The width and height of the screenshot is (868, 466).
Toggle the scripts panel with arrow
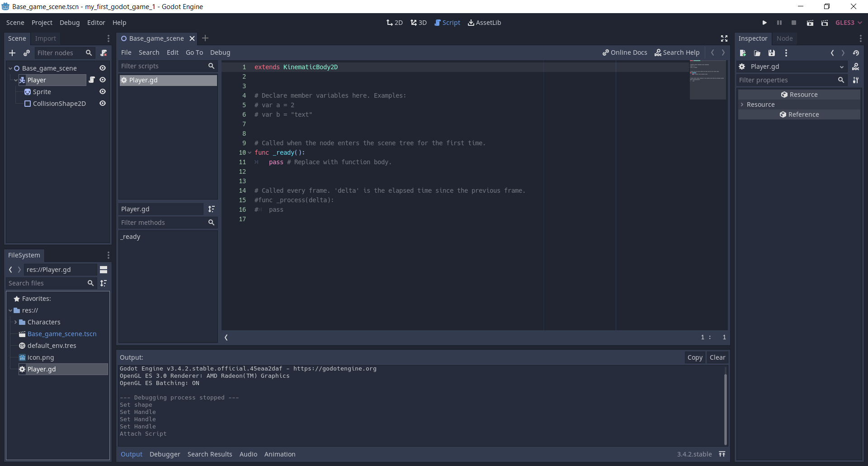(x=226, y=338)
